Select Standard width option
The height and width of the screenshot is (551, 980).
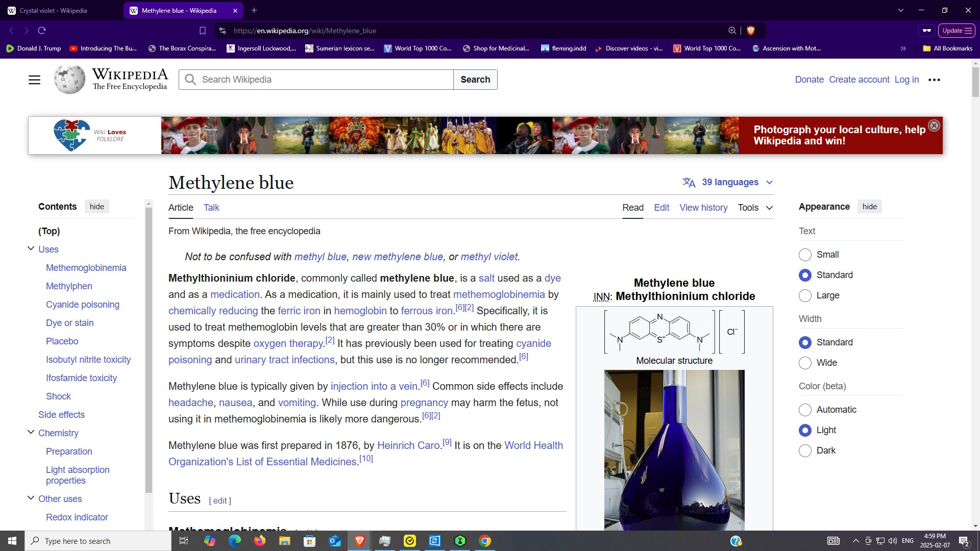[805, 342]
